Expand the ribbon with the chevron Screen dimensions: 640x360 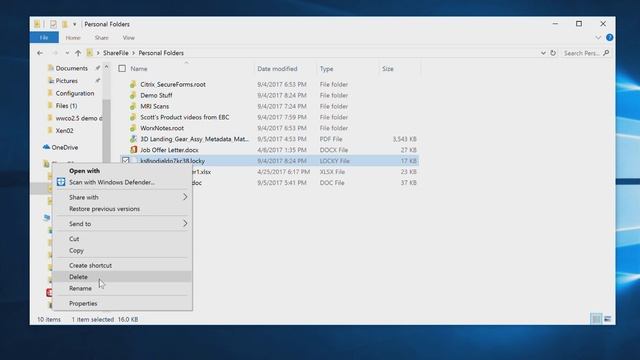click(x=598, y=38)
